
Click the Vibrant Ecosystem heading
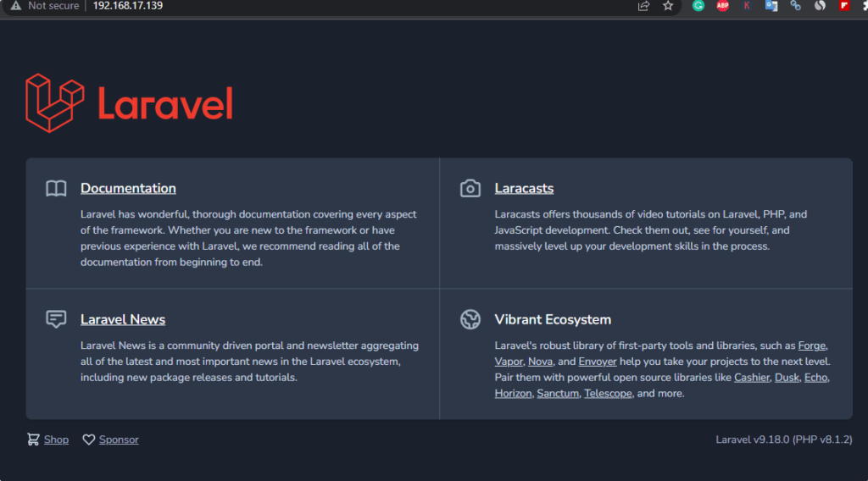(553, 319)
